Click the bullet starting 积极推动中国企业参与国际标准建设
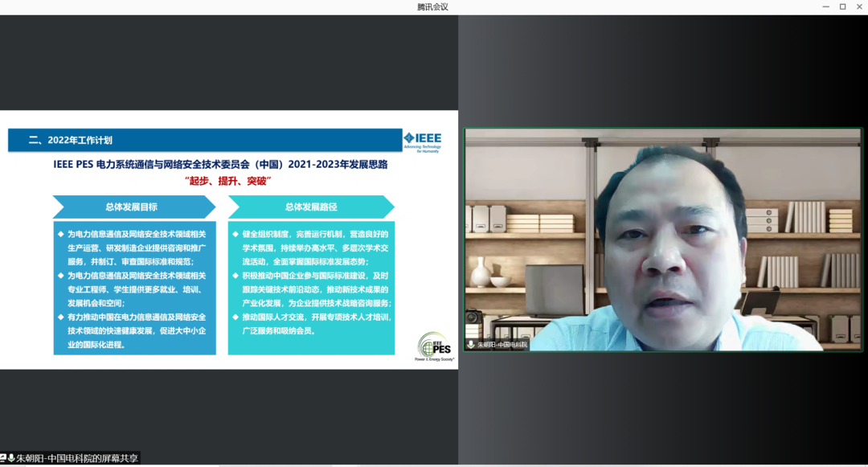Screen dimensions: 868x467 pyautogui.click(x=312, y=289)
